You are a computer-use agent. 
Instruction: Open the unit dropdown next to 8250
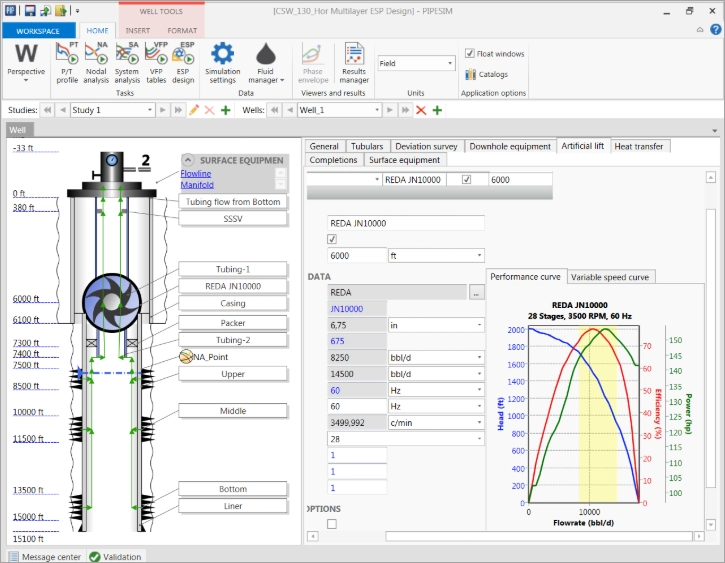(x=436, y=357)
